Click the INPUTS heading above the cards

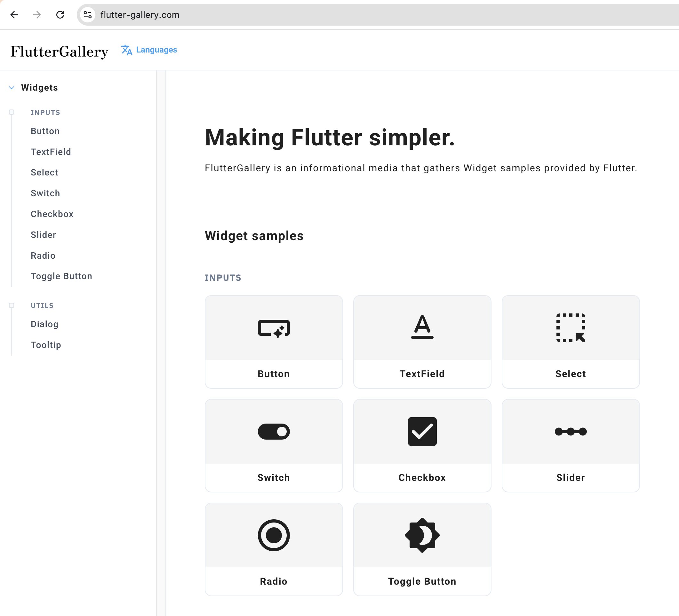(223, 278)
